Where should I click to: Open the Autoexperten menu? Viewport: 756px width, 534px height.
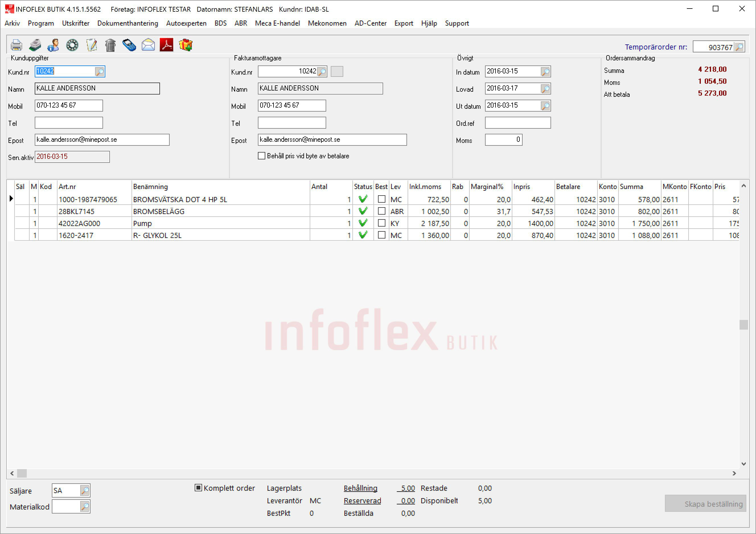tap(186, 23)
